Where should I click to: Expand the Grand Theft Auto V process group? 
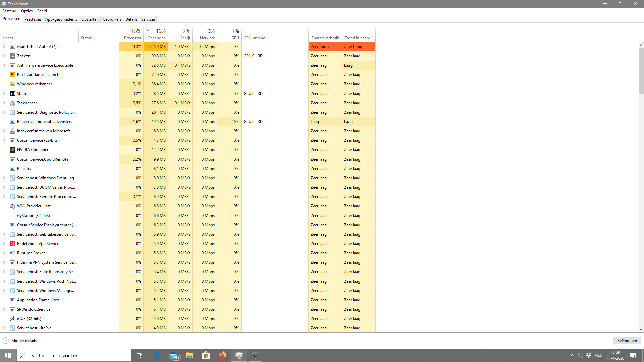tap(4, 47)
